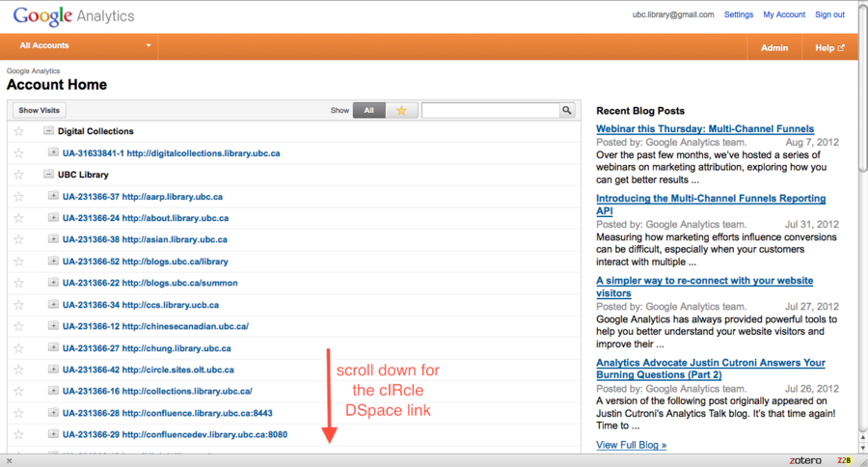
Task: Expand the UA-231366-24 about.library.ubc.ca property
Action: pyautogui.click(x=54, y=218)
